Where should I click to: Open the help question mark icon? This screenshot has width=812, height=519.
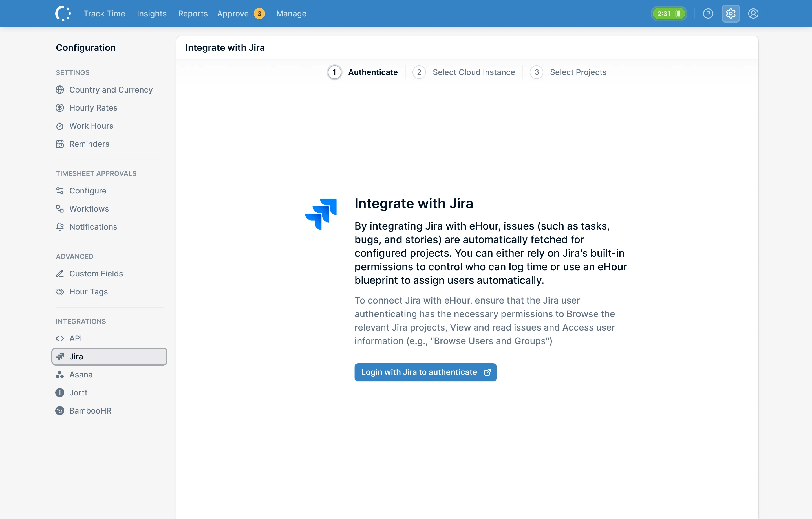(708, 14)
